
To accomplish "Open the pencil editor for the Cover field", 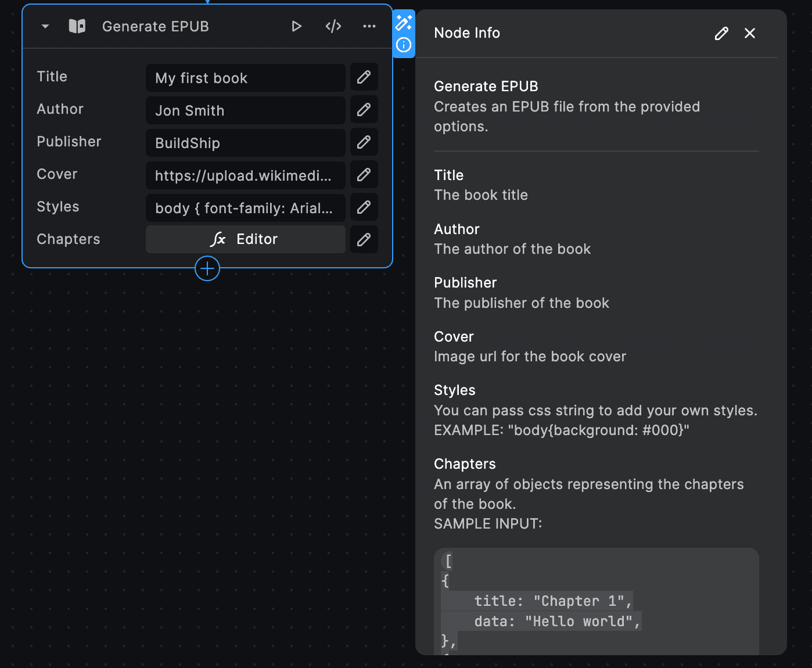I will [364, 174].
